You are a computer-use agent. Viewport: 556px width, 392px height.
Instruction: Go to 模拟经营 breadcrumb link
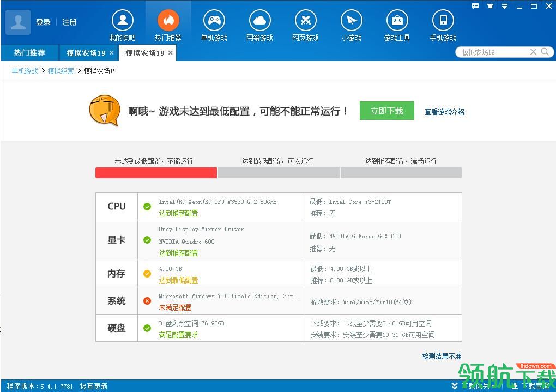coord(61,71)
